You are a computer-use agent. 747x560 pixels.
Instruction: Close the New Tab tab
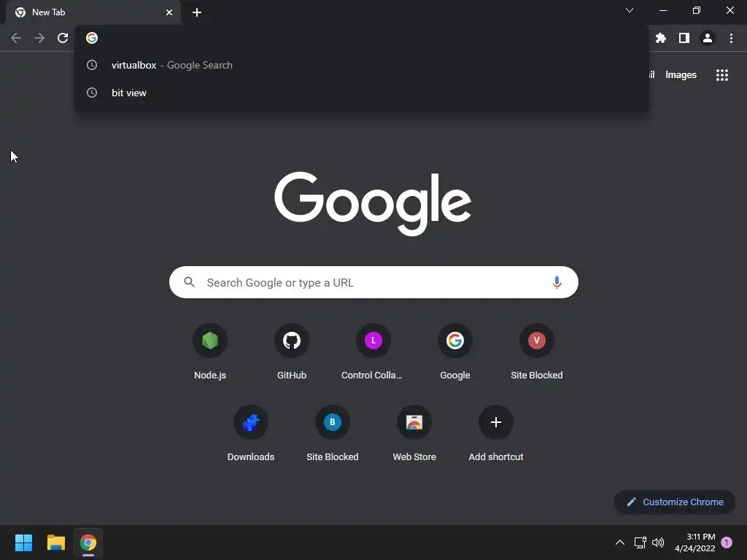tap(169, 12)
